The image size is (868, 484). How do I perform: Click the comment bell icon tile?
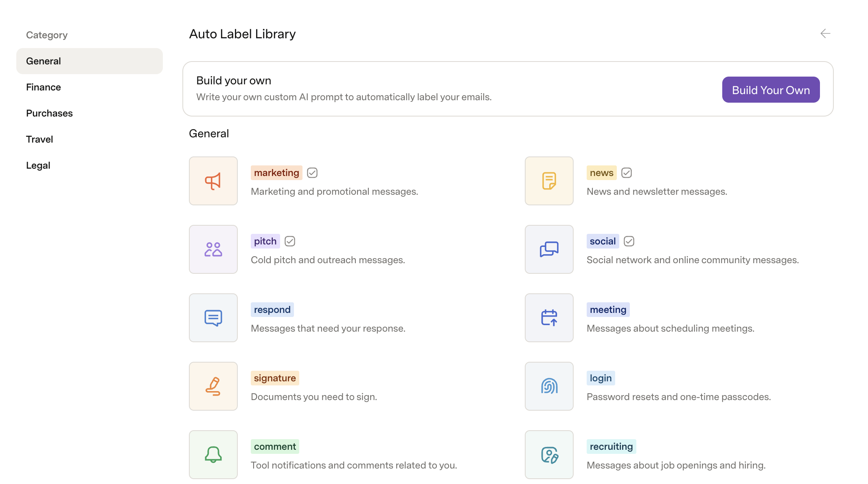pyautogui.click(x=213, y=455)
